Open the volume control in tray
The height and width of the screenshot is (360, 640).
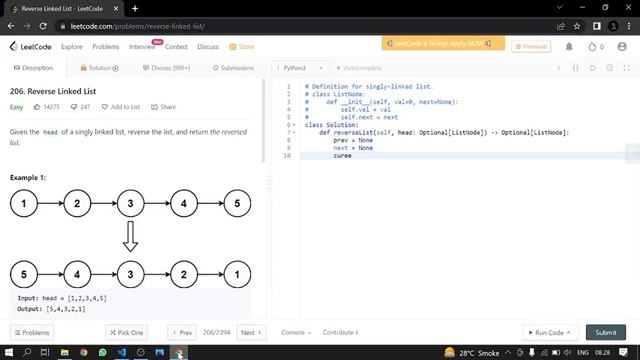click(x=567, y=352)
